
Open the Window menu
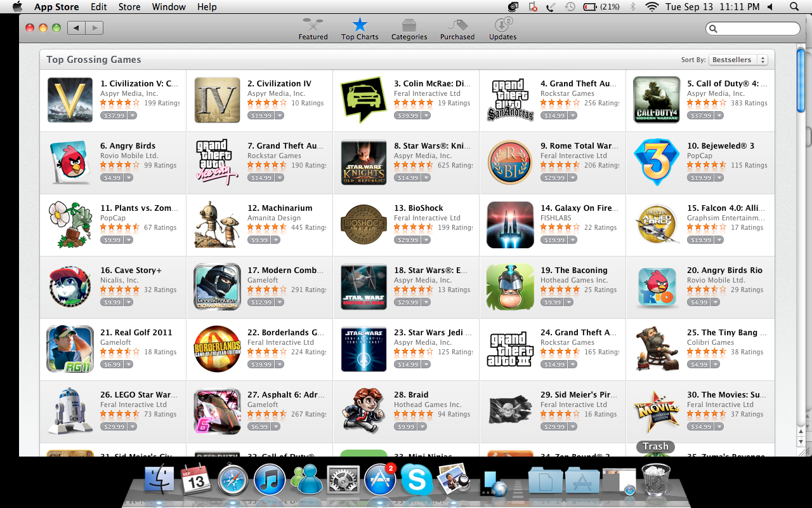(x=169, y=7)
